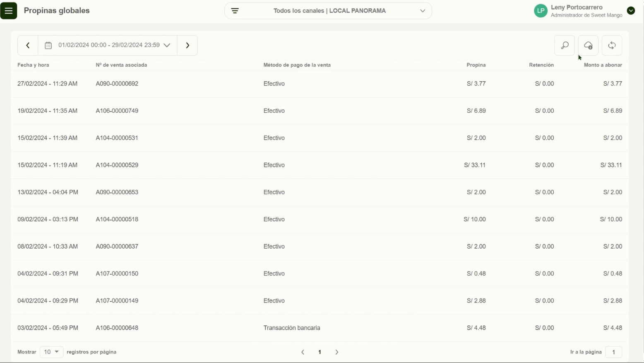Open the calendar icon date picker

tap(48, 45)
